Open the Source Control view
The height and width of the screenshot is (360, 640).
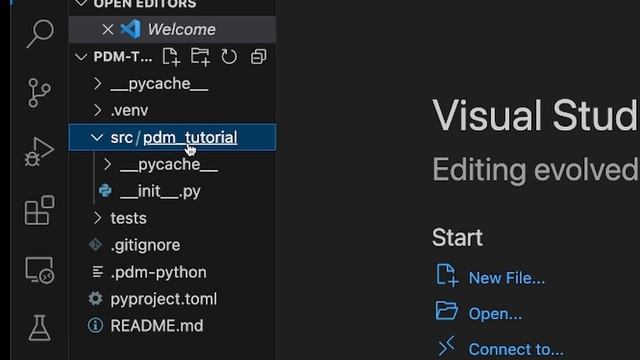point(39,93)
